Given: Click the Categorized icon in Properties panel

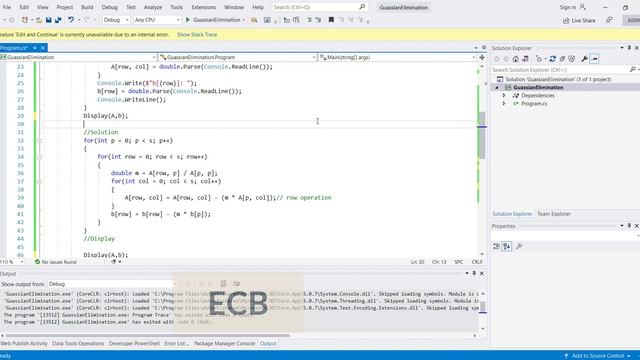Looking at the screenshot, I should 496,246.
